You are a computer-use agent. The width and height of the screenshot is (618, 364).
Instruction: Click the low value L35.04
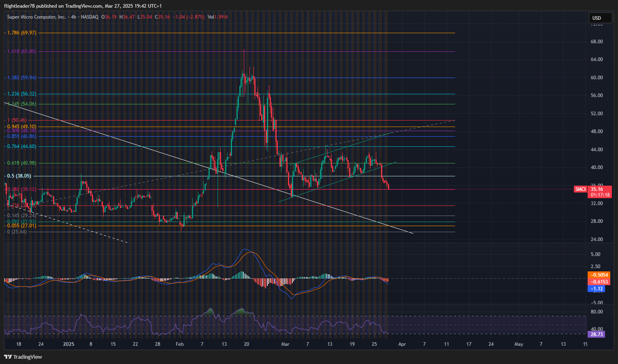pos(145,17)
